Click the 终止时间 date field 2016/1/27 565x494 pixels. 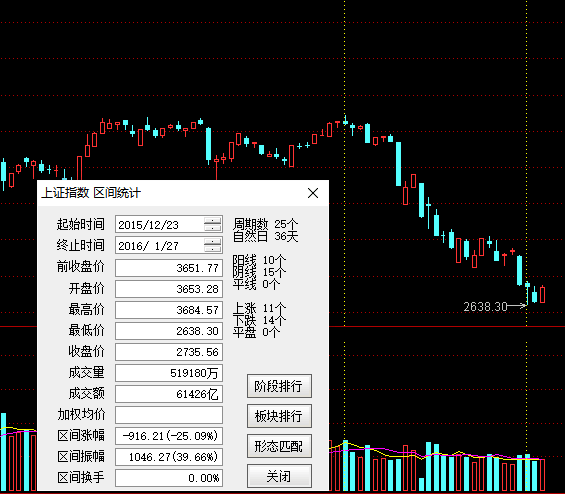pyautogui.click(x=160, y=245)
